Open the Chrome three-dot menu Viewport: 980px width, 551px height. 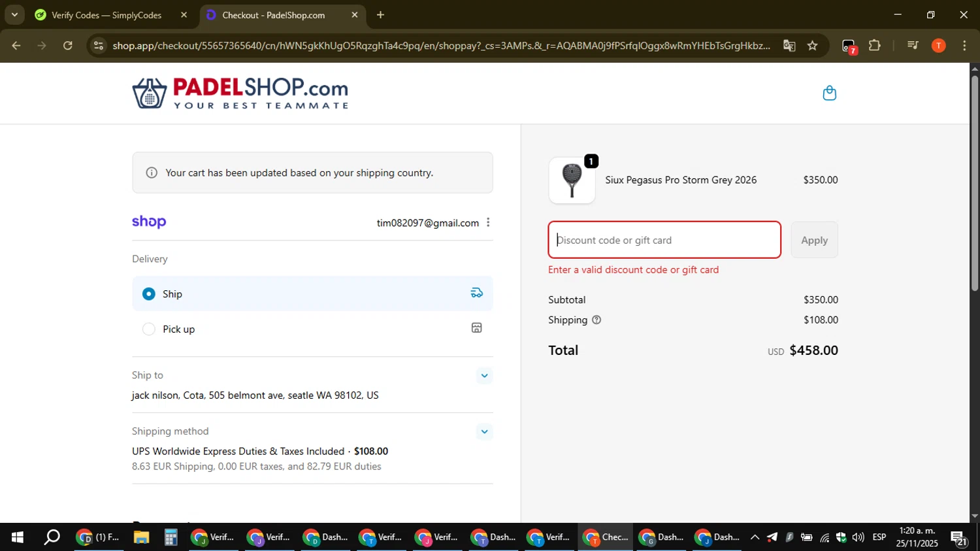[x=964, y=45]
